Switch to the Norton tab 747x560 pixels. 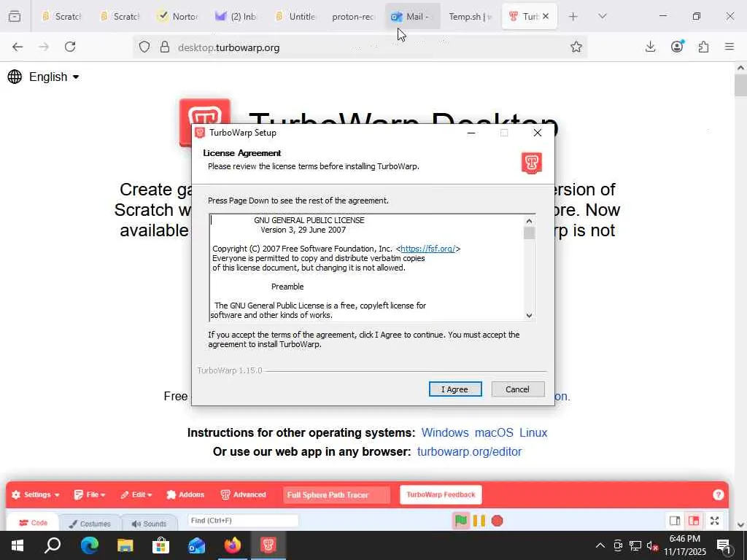pos(178,17)
